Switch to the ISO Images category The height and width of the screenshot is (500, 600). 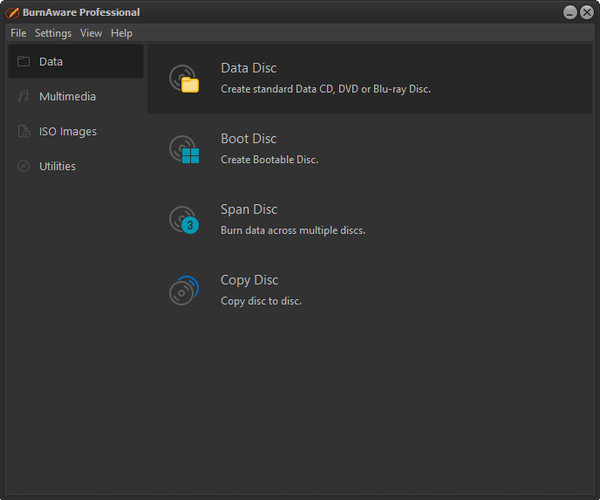click(67, 132)
